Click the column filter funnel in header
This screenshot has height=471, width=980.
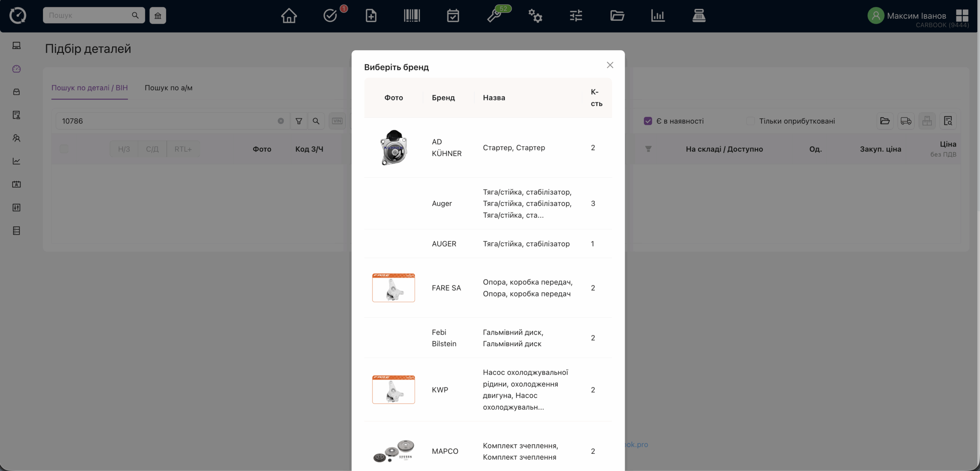tap(648, 149)
